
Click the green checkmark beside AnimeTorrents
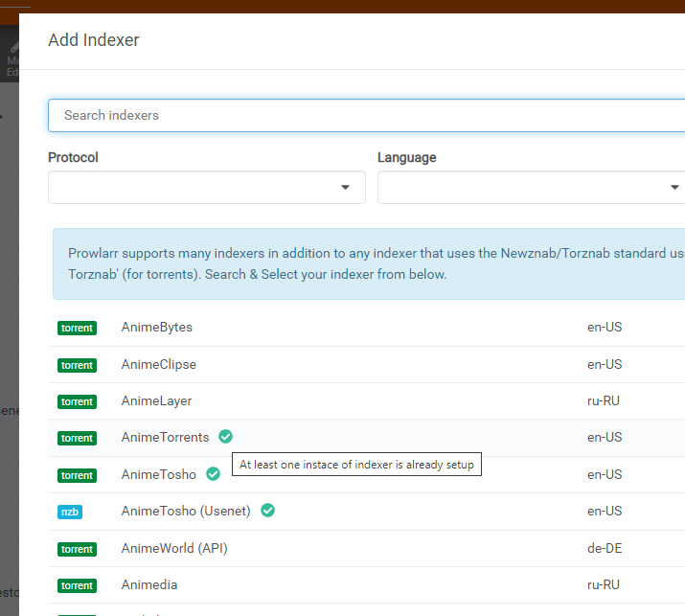click(x=225, y=437)
